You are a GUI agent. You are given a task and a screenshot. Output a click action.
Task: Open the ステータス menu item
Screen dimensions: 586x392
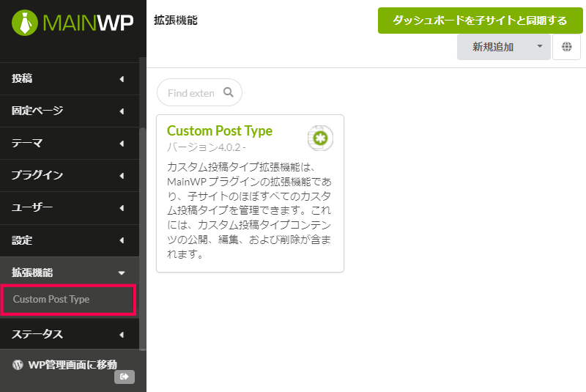pyautogui.click(x=70, y=334)
